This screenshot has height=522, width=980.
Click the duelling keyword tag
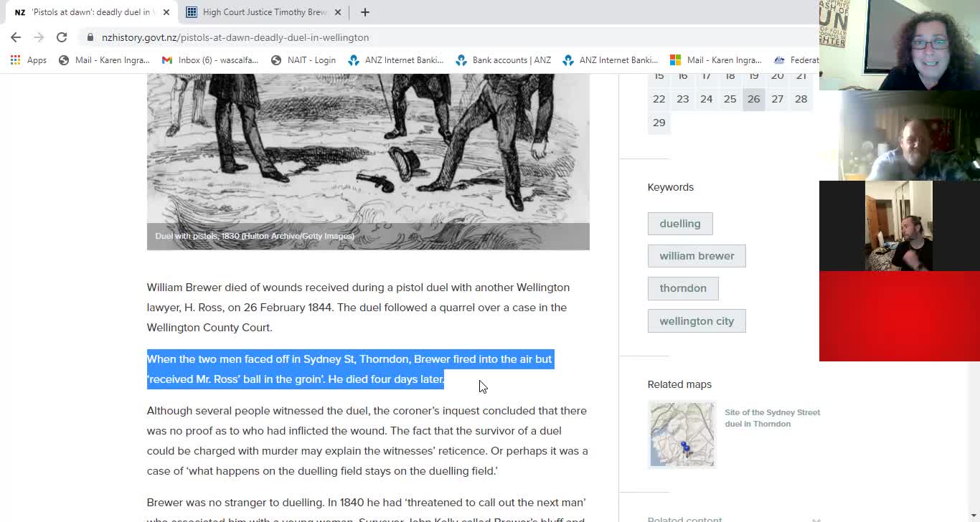click(680, 224)
